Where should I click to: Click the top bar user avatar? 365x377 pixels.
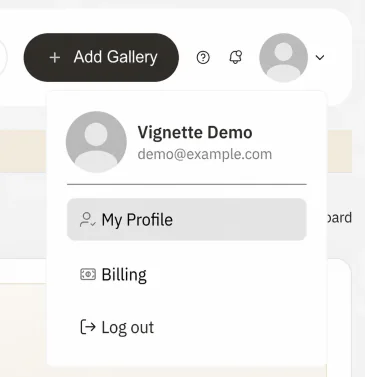click(x=283, y=57)
